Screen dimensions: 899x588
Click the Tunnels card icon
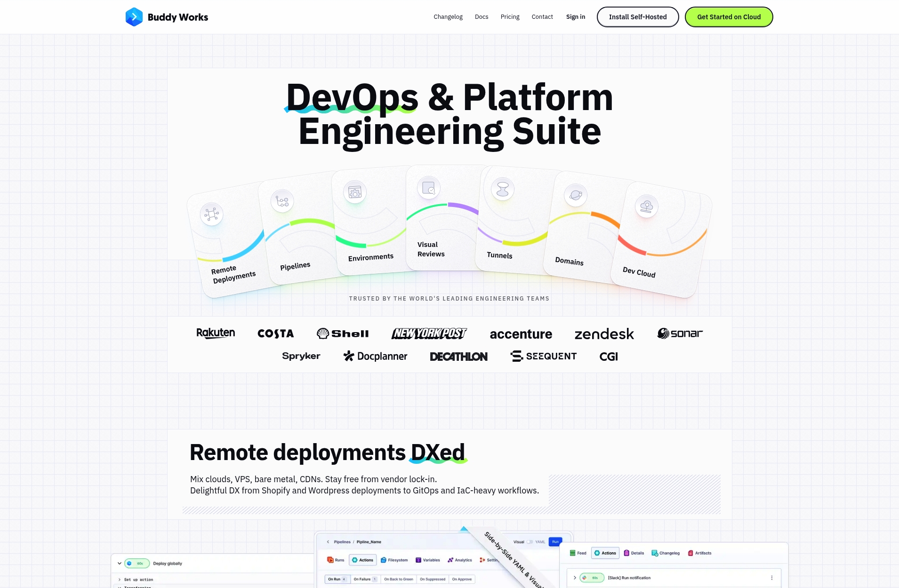503,189
